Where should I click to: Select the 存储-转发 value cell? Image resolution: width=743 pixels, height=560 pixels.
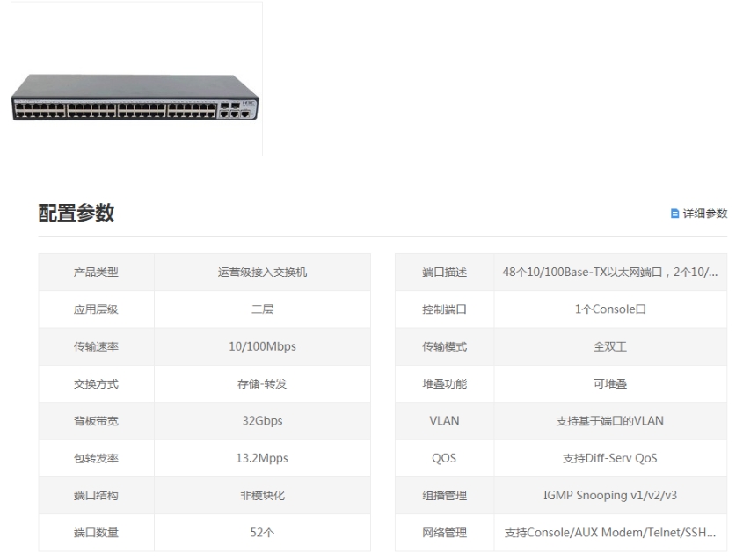pyautogui.click(x=263, y=384)
